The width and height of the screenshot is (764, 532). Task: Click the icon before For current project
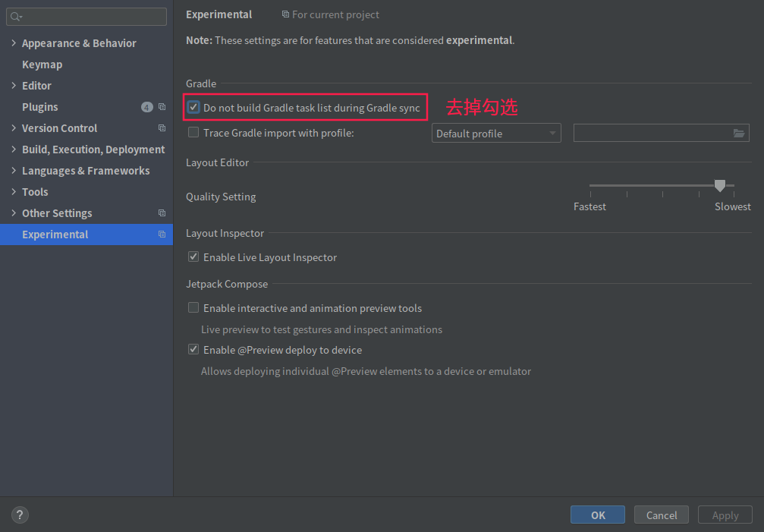click(x=285, y=14)
